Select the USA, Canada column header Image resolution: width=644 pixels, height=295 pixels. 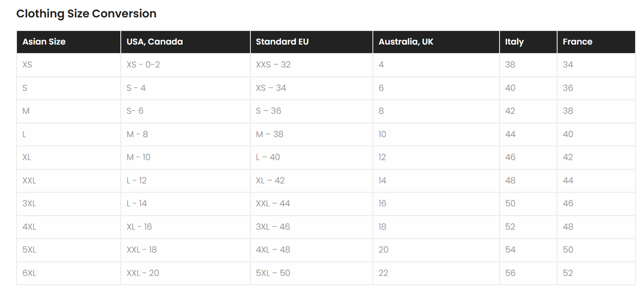pos(155,42)
